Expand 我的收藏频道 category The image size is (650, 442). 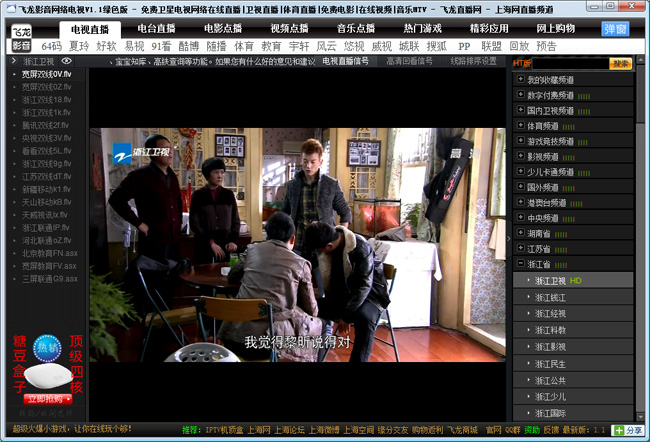click(573, 80)
